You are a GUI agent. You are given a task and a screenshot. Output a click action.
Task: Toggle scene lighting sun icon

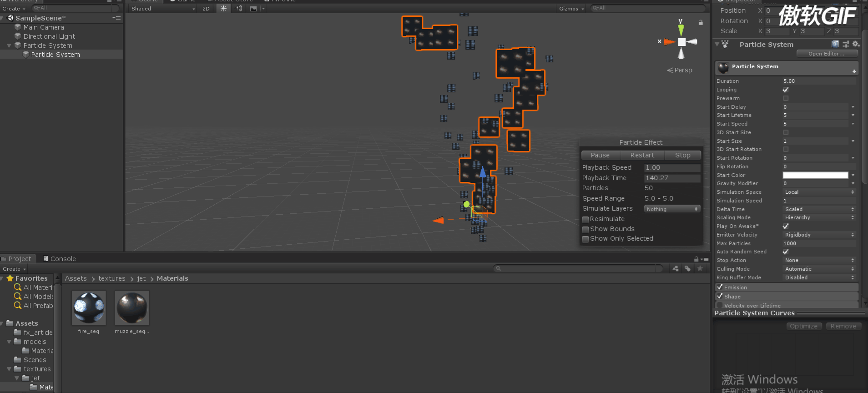[x=223, y=9]
